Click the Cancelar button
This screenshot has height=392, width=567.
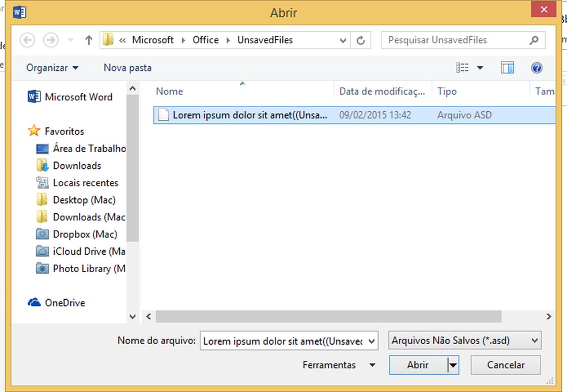tap(505, 365)
